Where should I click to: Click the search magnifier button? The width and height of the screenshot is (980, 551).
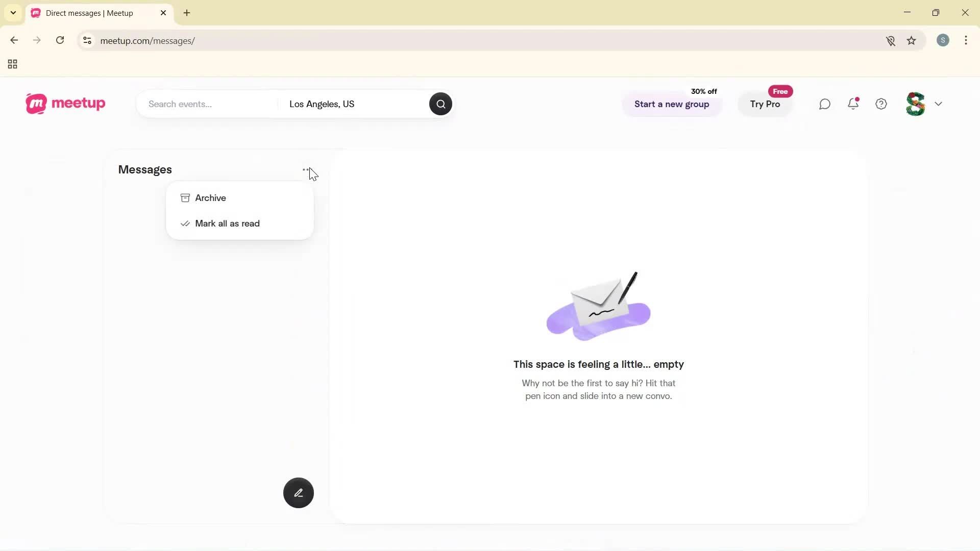440,104
